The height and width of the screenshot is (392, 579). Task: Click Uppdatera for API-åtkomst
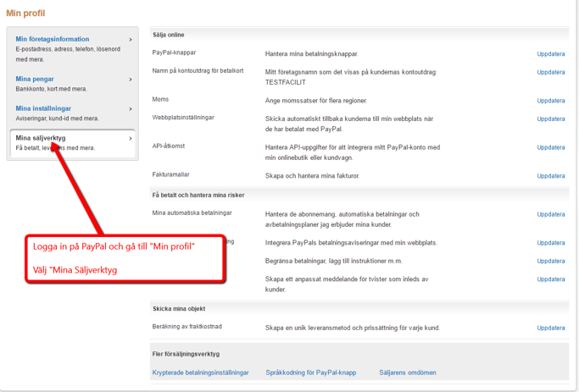click(551, 147)
